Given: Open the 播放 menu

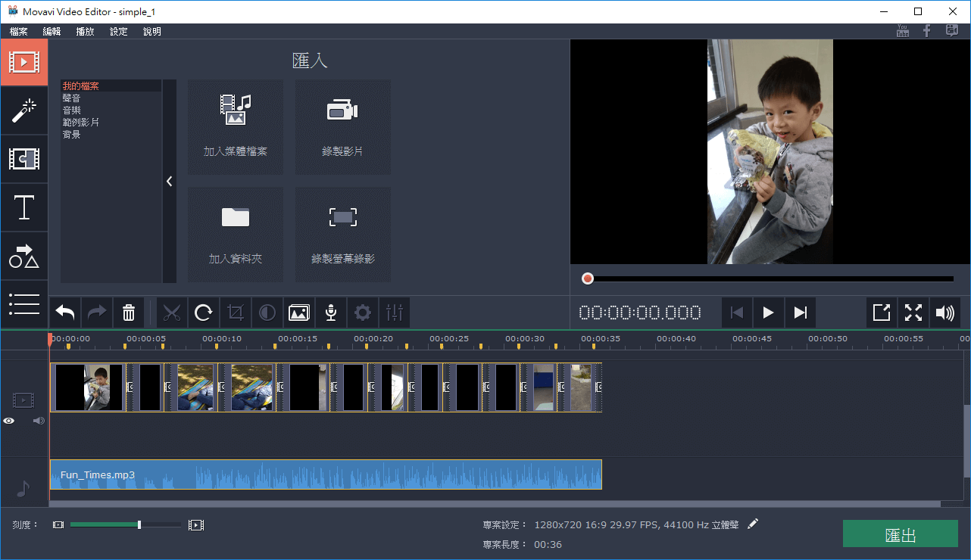Looking at the screenshot, I should (x=85, y=31).
